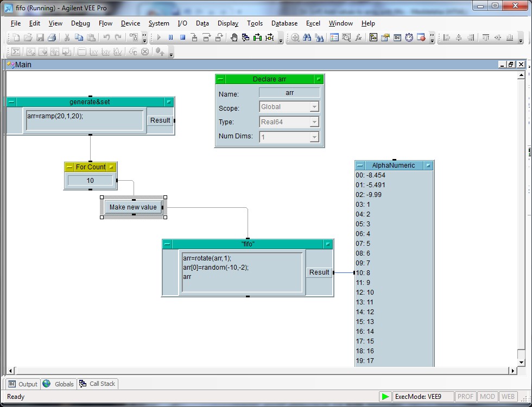
Task: Click the binoculars Find icon
Action: click(x=307, y=37)
